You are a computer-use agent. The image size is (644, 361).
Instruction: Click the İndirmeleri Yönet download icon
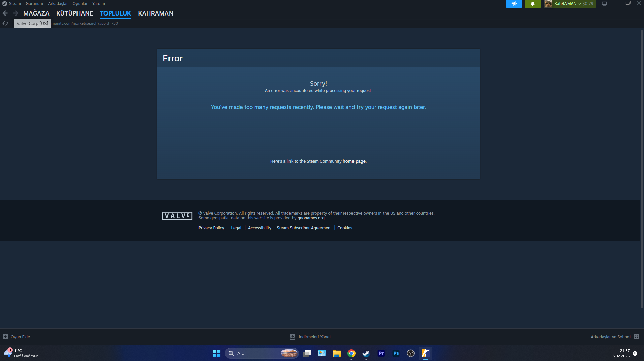pos(293,337)
